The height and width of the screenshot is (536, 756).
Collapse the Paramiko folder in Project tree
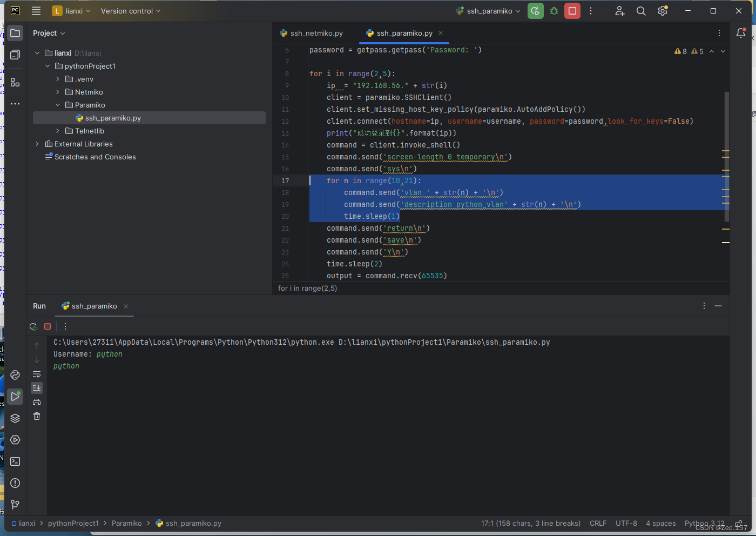pos(58,105)
